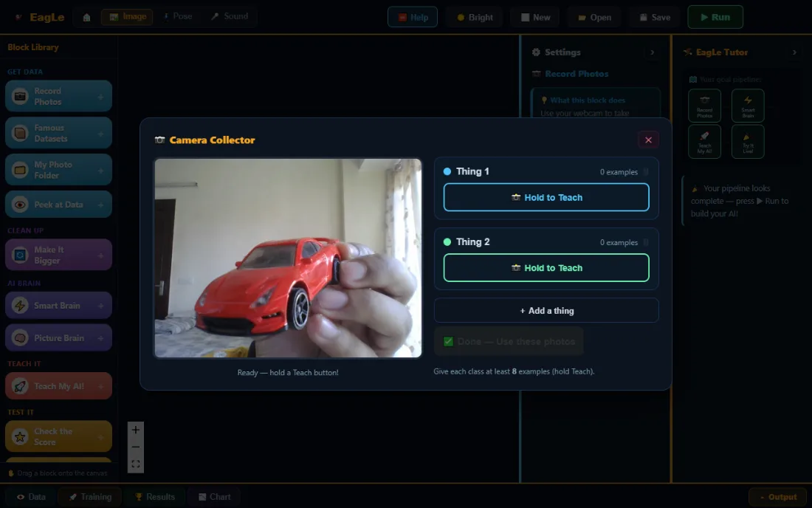Click the Famous Datasets block icon
This screenshot has height=508, width=812.
click(x=20, y=133)
